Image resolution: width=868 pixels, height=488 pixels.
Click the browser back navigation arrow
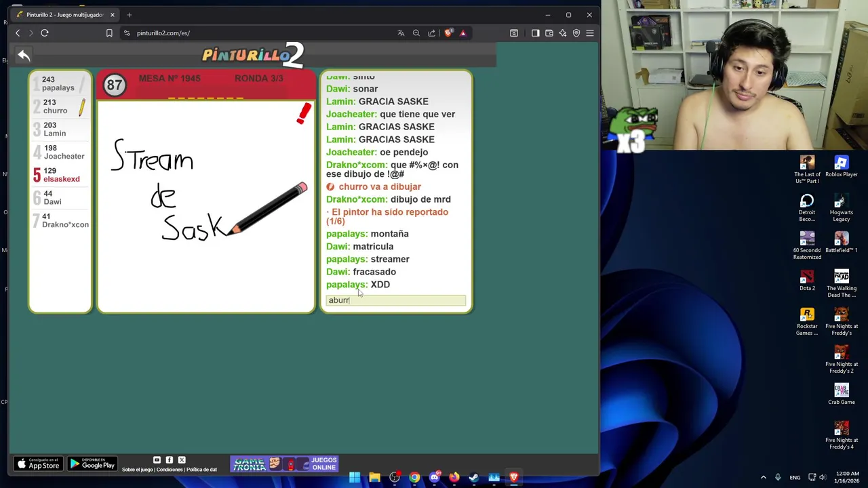tap(18, 33)
